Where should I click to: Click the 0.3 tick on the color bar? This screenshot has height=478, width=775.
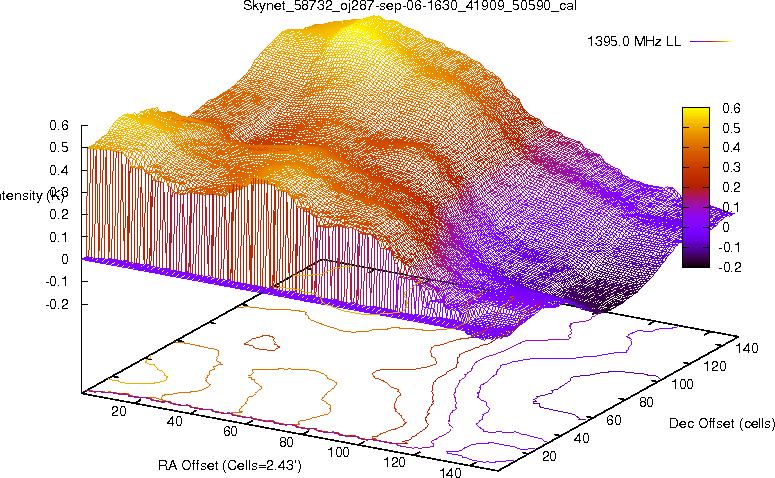(731, 167)
